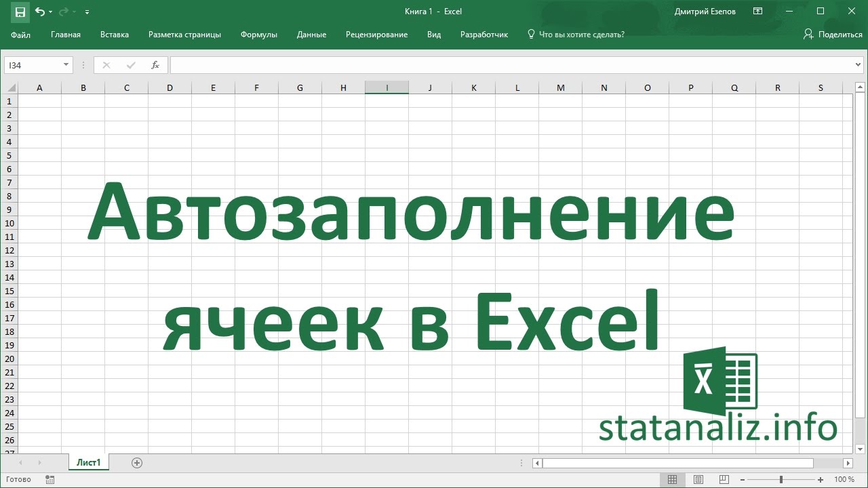Open Customize Quick Access Toolbar dropdown
Viewport: 868px width, 488px height.
point(87,12)
